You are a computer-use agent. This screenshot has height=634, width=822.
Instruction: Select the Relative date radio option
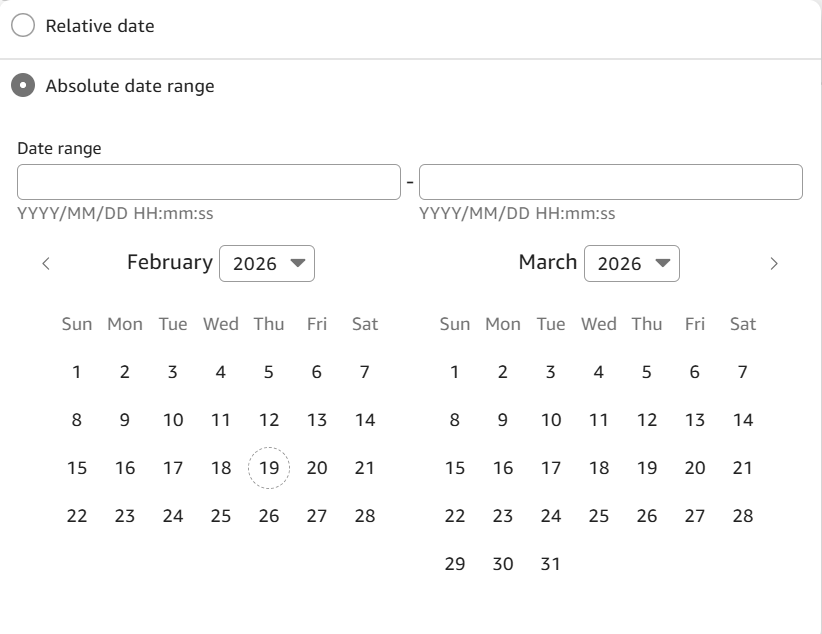[x=23, y=26]
